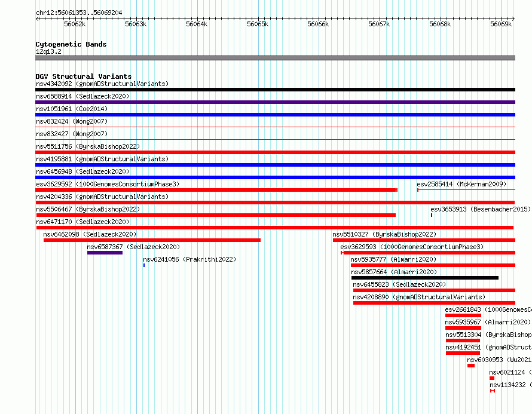
Task: Click nsv832427 (Wong2007) label
Action: (x=72, y=134)
